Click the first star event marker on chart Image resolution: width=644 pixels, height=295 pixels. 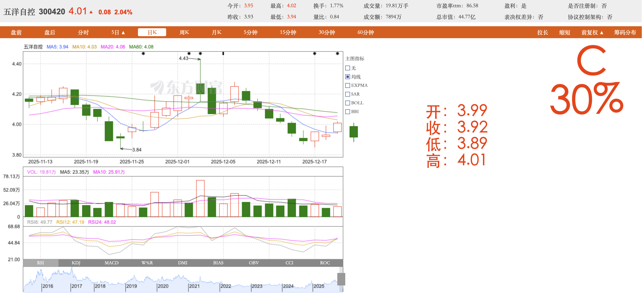(x=143, y=53)
